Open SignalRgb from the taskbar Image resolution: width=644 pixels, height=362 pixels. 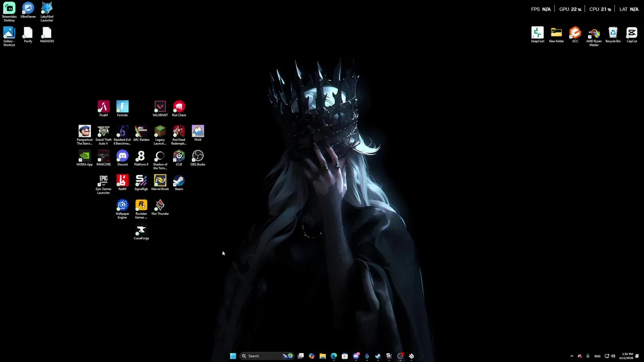(x=389, y=356)
